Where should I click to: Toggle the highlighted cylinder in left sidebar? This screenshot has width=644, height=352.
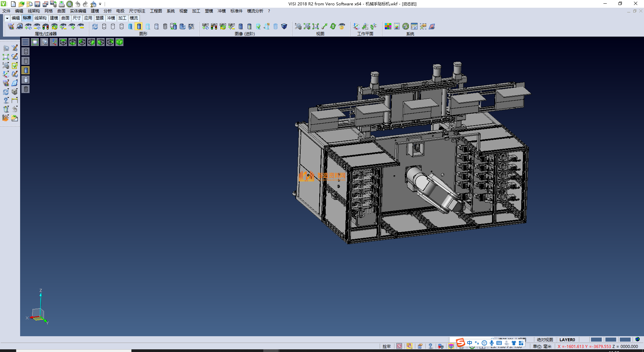click(x=26, y=70)
